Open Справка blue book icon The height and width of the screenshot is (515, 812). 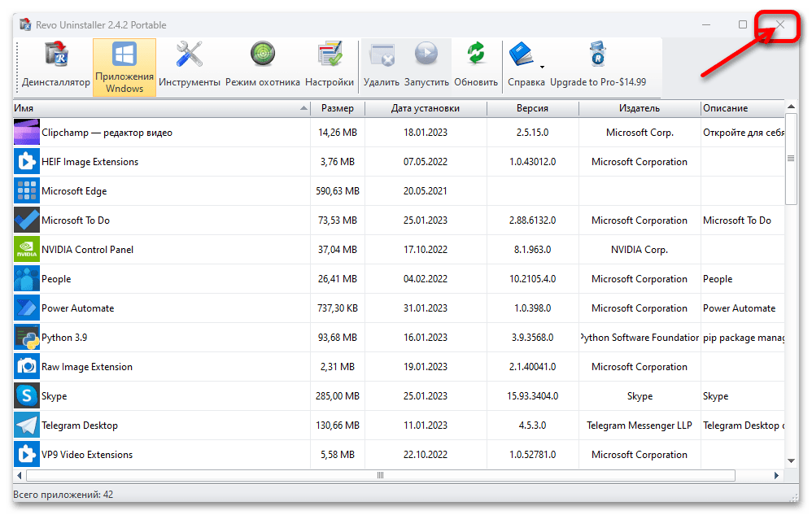pyautogui.click(x=521, y=55)
